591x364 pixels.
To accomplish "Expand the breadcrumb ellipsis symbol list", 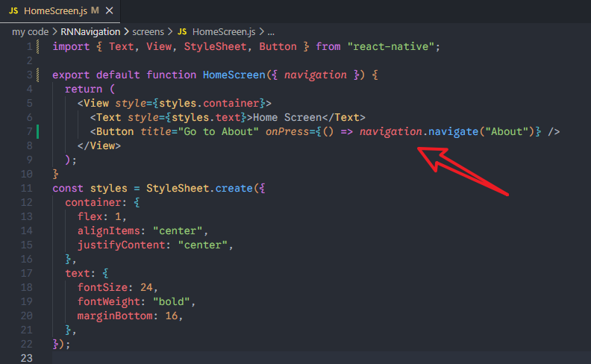I will tap(270, 32).
